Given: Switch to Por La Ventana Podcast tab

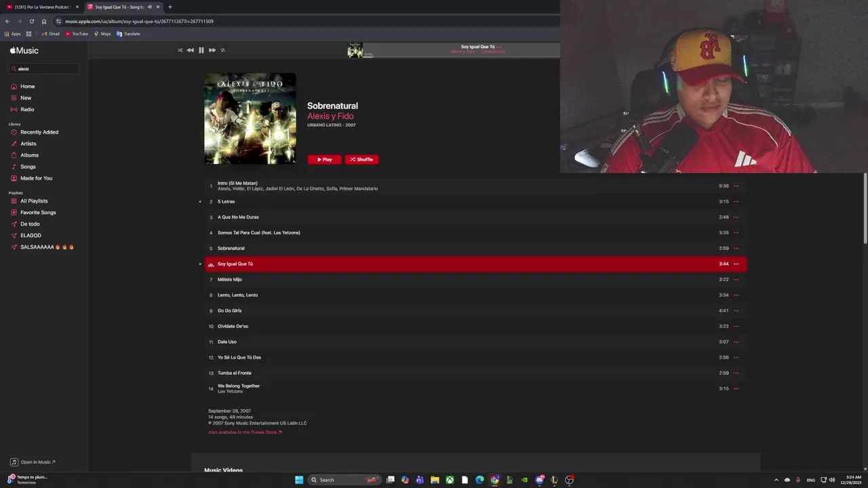Looking at the screenshot, I should pos(41,7).
